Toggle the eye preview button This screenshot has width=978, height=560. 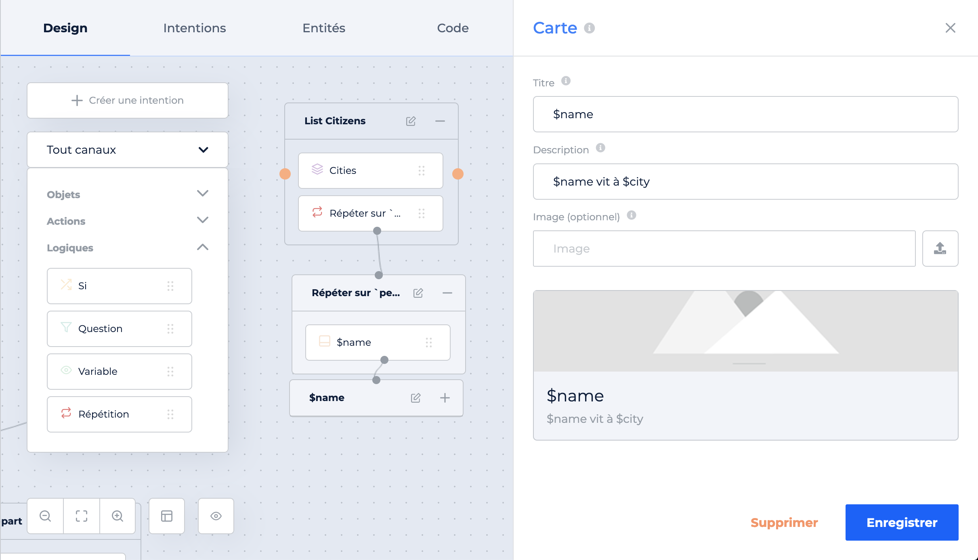tap(216, 516)
